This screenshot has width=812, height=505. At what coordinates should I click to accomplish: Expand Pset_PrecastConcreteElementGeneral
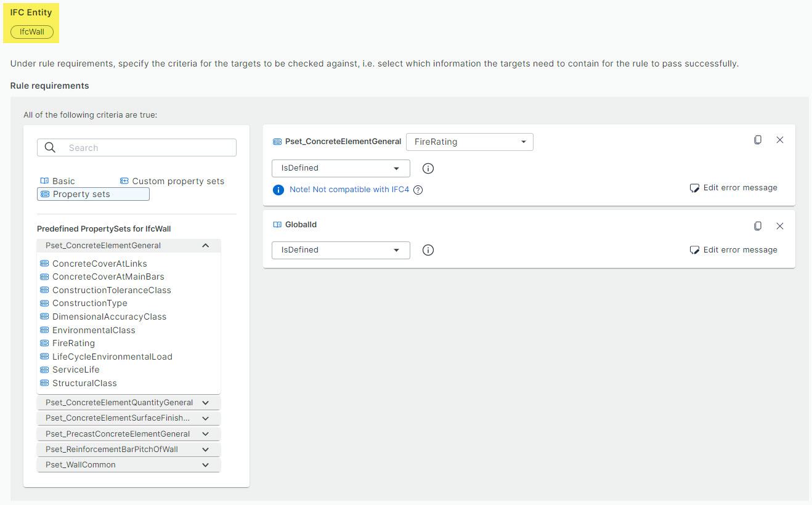pyautogui.click(x=128, y=434)
